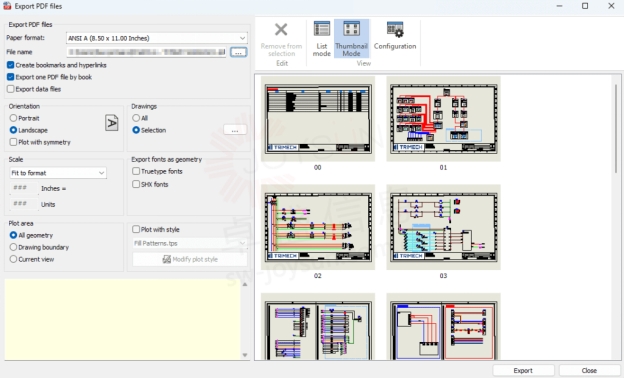Click the Remove from selection icon
This screenshot has width=625, height=378.
[x=281, y=30]
